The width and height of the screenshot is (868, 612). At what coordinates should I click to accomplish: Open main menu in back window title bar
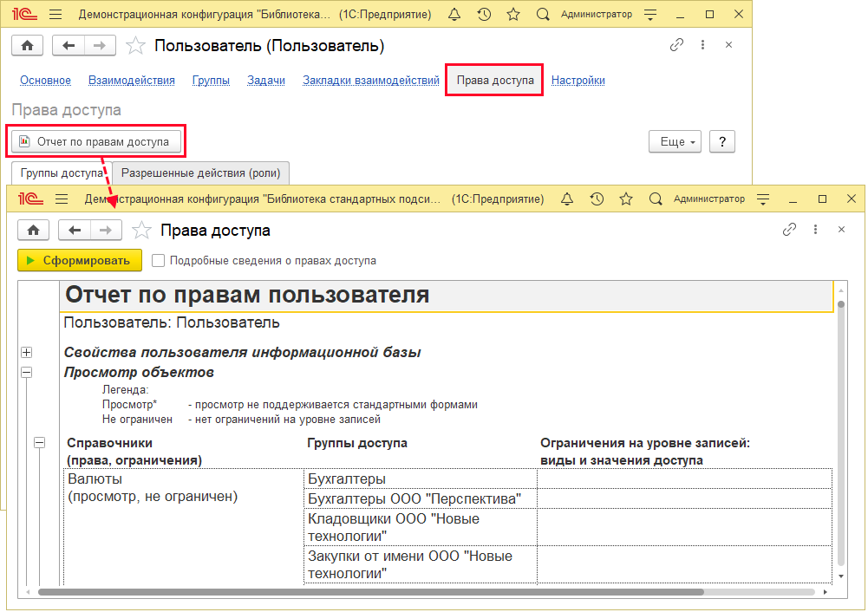point(55,15)
